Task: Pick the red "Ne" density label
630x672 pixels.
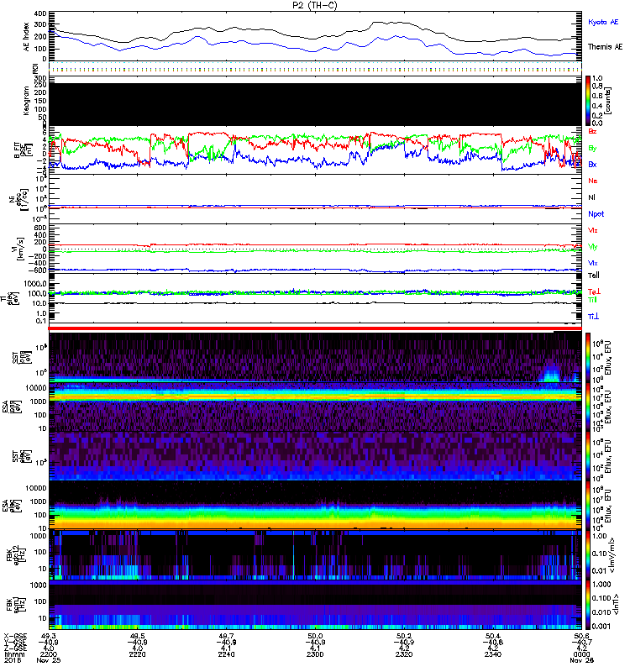Action: [x=593, y=181]
